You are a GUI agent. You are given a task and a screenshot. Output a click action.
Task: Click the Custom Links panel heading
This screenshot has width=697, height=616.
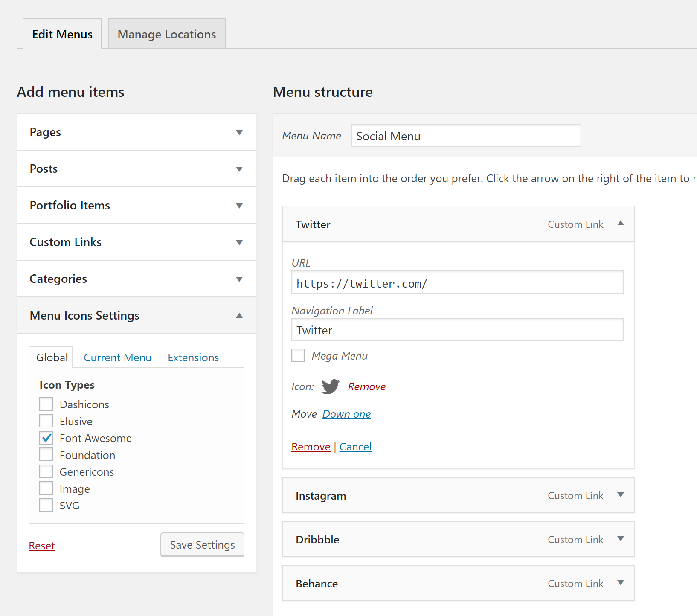tap(65, 242)
